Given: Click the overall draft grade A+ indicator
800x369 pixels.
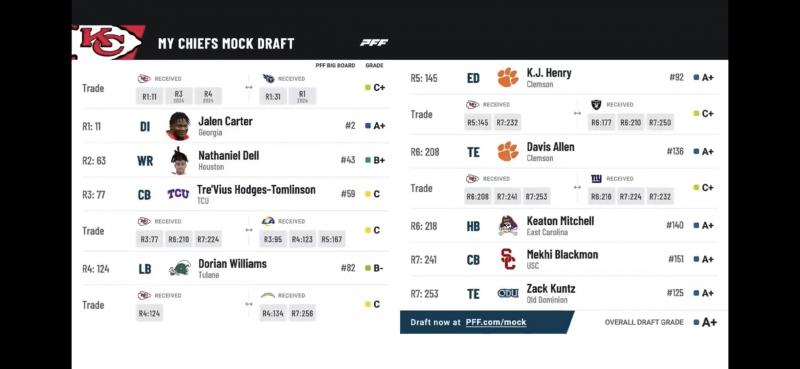Looking at the screenshot, I should point(705,322).
